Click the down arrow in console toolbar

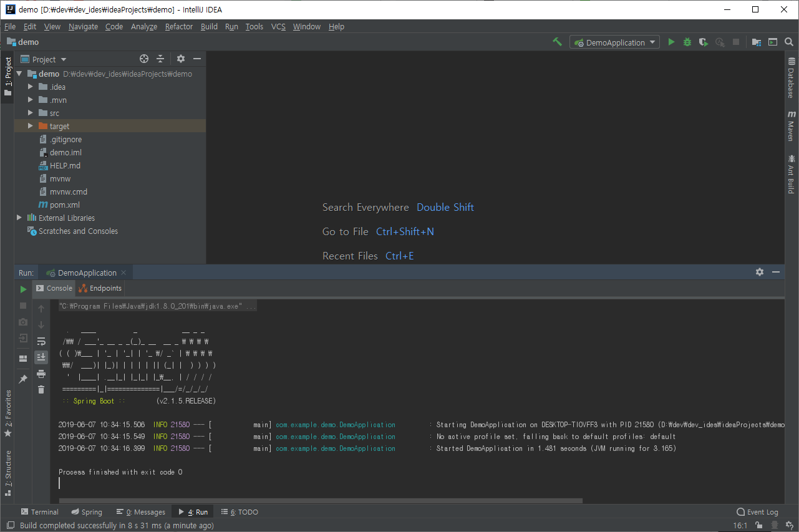click(x=41, y=325)
